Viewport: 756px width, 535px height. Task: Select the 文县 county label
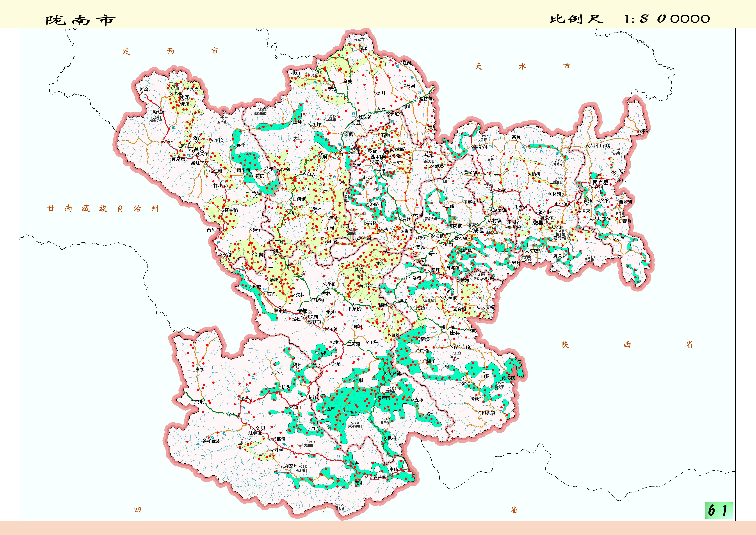(260, 428)
